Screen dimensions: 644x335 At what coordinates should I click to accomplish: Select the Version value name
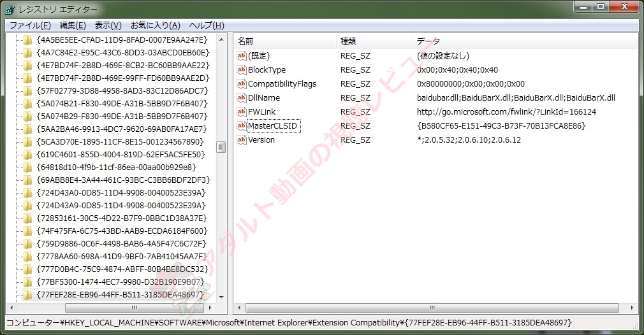(x=261, y=139)
